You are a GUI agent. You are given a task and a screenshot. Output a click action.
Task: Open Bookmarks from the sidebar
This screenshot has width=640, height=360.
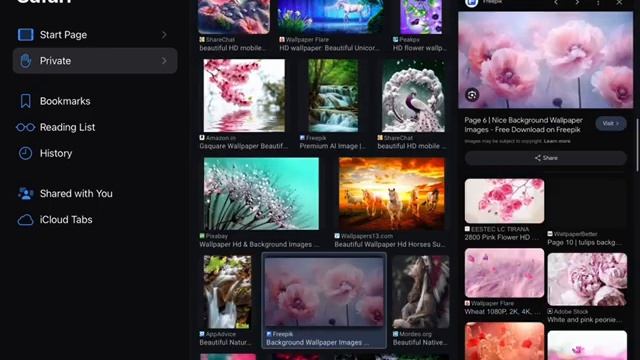pyautogui.click(x=65, y=101)
